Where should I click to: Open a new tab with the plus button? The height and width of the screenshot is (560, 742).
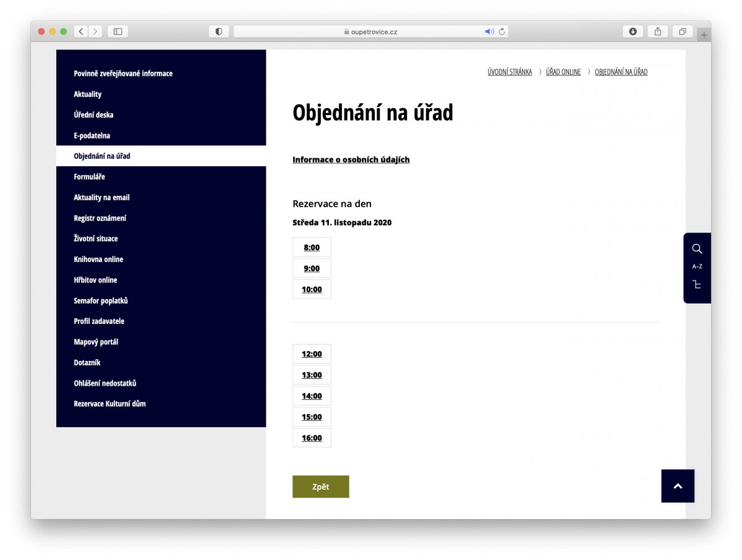point(704,35)
